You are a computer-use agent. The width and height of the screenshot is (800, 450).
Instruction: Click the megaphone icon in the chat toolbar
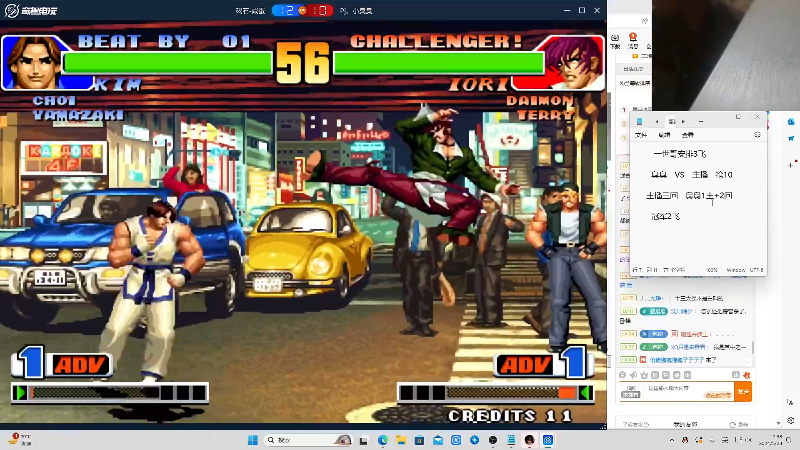coord(633,375)
